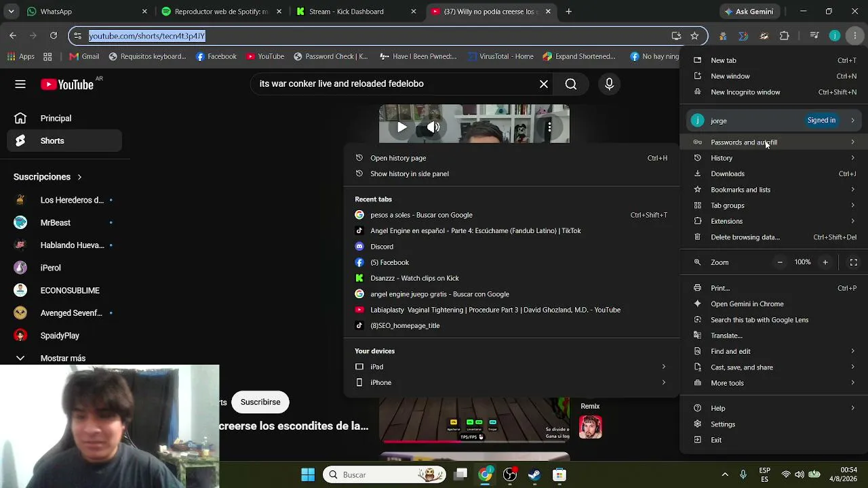Click the Suscribirse button
Image resolution: width=868 pixels, height=488 pixels.
(x=260, y=402)
